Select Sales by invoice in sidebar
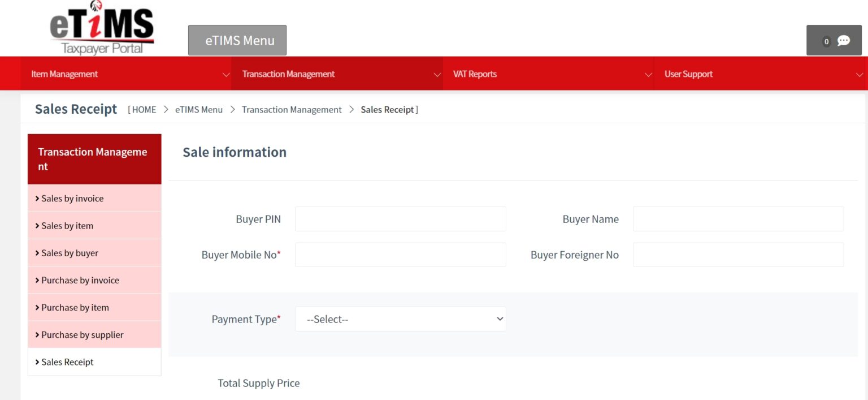Image resolution: width=868 pixels, height=400 pixels. [72, 199]
